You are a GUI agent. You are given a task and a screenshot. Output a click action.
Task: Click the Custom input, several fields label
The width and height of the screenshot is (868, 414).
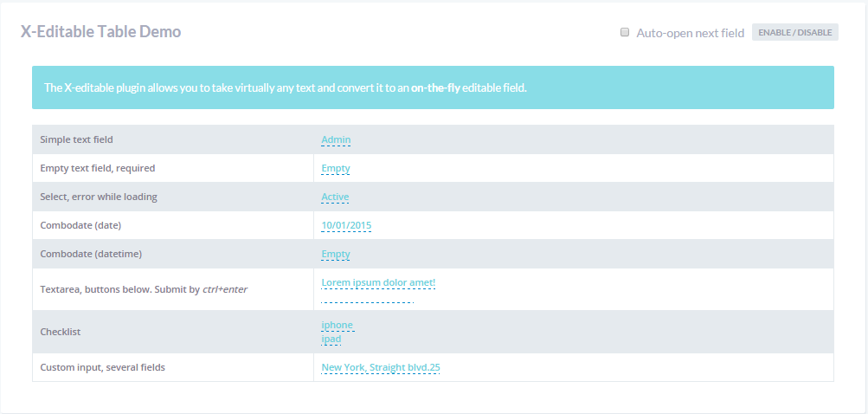click(102, 367)
